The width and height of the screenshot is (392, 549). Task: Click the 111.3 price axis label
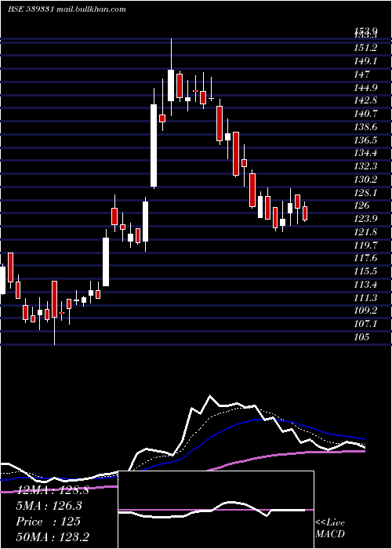point(366,297)
